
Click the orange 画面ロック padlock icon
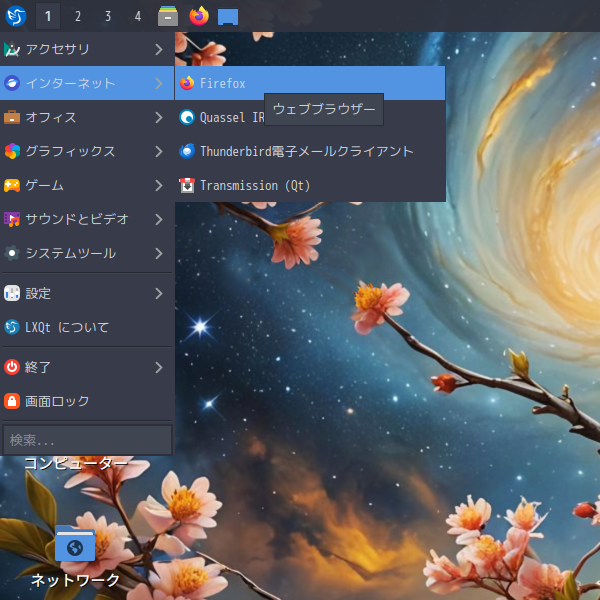pos(12,401)
